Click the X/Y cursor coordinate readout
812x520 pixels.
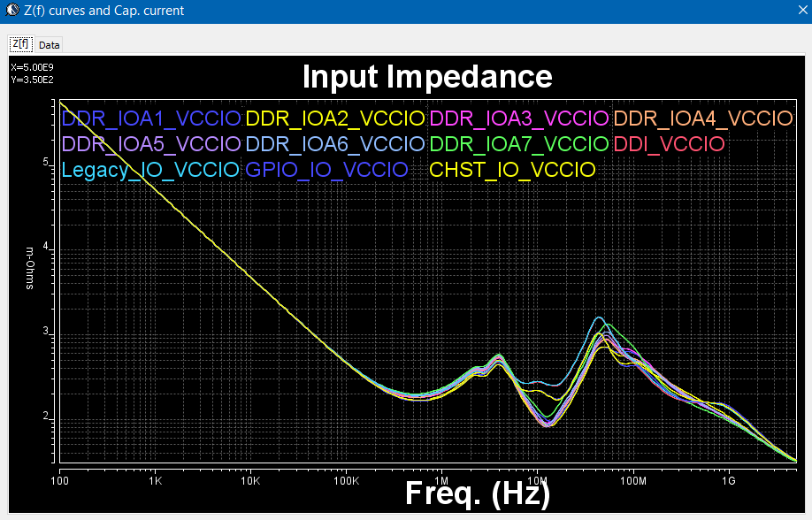(30, 73)
